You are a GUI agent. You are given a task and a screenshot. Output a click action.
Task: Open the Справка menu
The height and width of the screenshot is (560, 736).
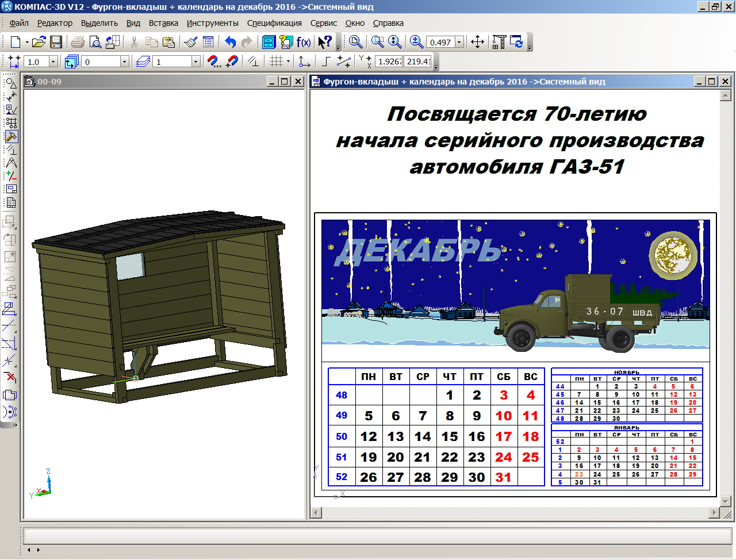coord(388,23)
